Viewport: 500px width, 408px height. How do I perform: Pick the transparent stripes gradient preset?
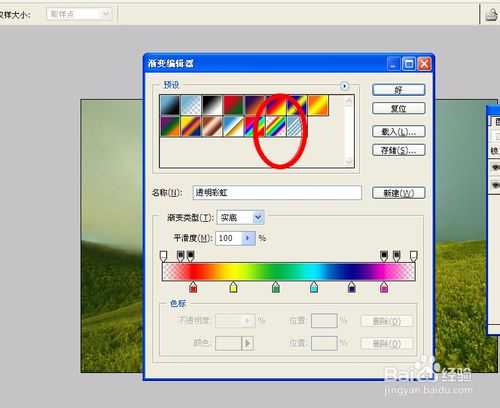tap(295, 126)
